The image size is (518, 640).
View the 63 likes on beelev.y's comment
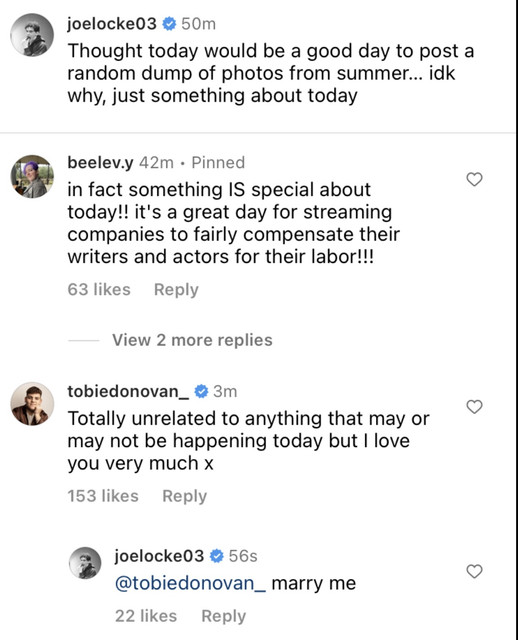[x=99, y=290]
